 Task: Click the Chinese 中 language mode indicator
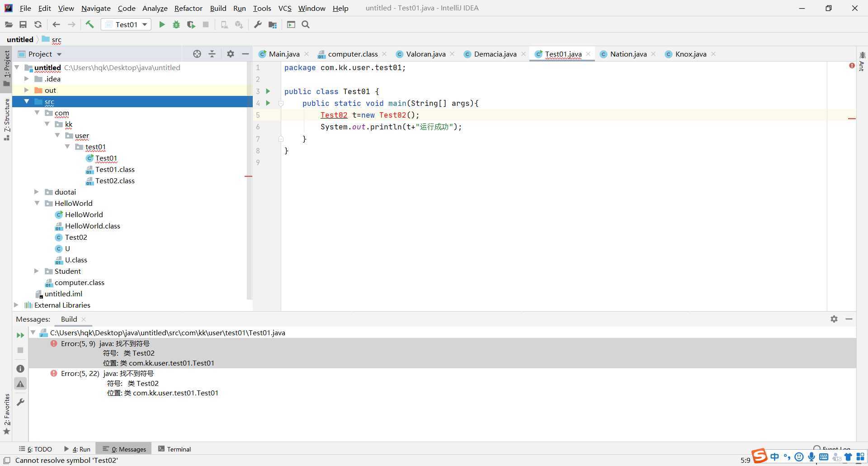775,457
